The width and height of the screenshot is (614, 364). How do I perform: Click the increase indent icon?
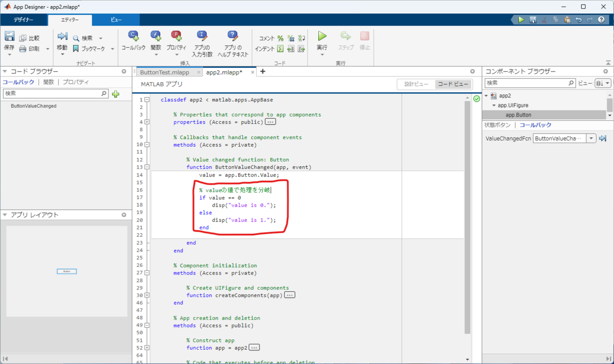301,49
